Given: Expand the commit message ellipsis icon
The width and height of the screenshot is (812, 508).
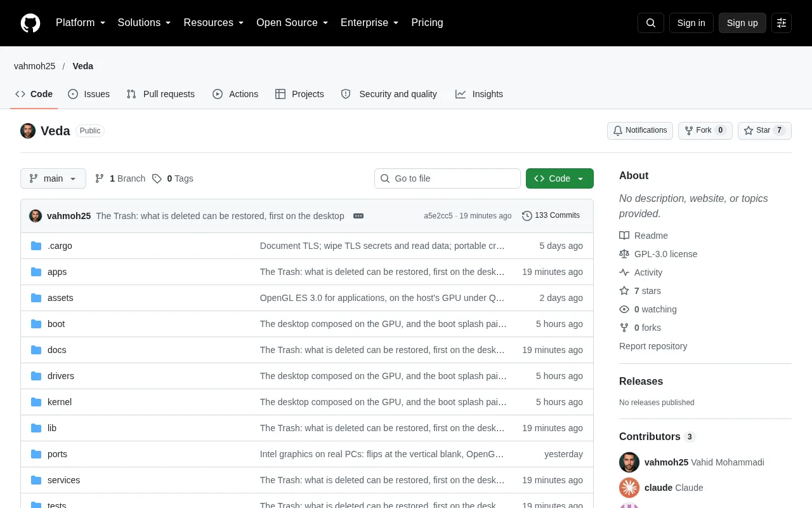Looking at the screenshot, I should click(x=358, y=216).
